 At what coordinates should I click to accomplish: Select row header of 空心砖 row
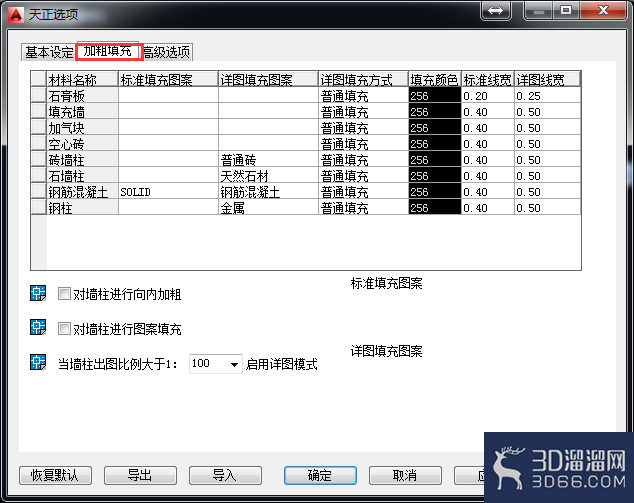pyautogui.click(x=39, y=144)
